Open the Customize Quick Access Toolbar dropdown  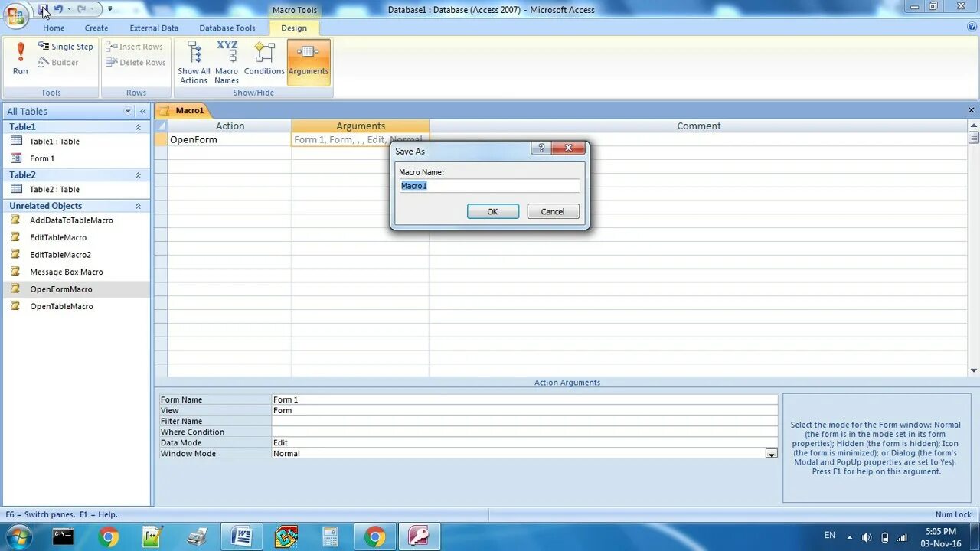tap(109, 9)
